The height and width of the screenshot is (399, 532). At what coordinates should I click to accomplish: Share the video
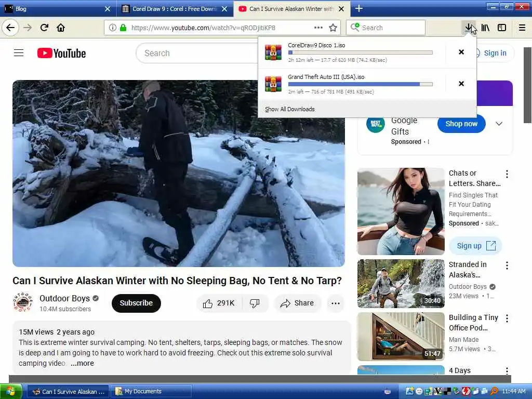(297, 303)
